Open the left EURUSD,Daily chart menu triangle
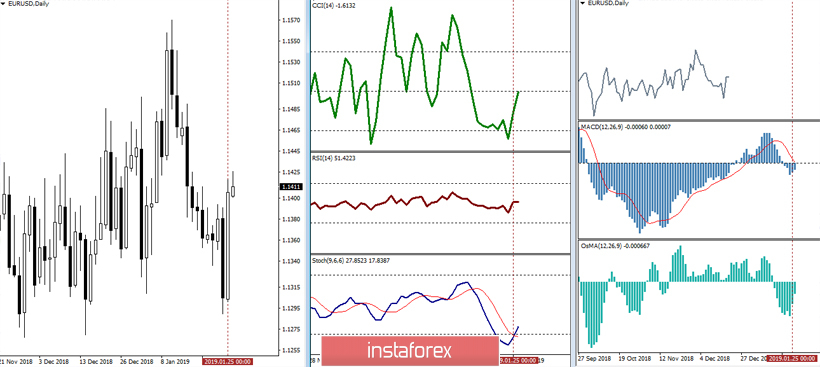Image resolution: width=820 pixels, height=367 pixels. (x=4, y=3)
